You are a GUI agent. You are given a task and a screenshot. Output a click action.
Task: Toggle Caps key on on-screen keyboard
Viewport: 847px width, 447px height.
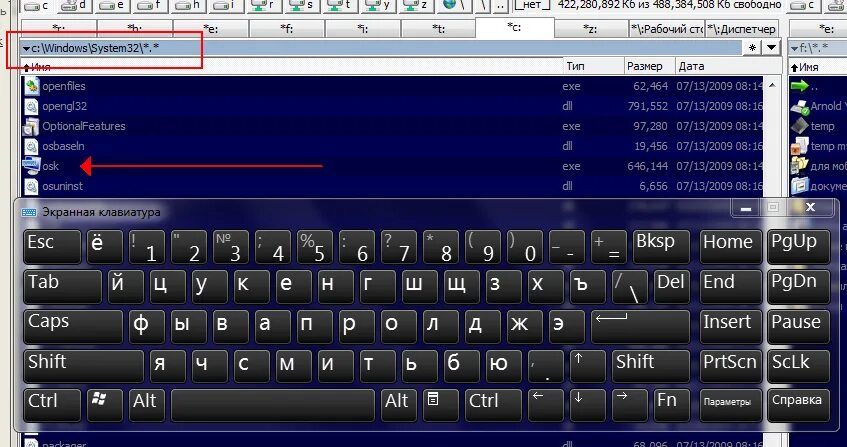(x=73, y=326)
